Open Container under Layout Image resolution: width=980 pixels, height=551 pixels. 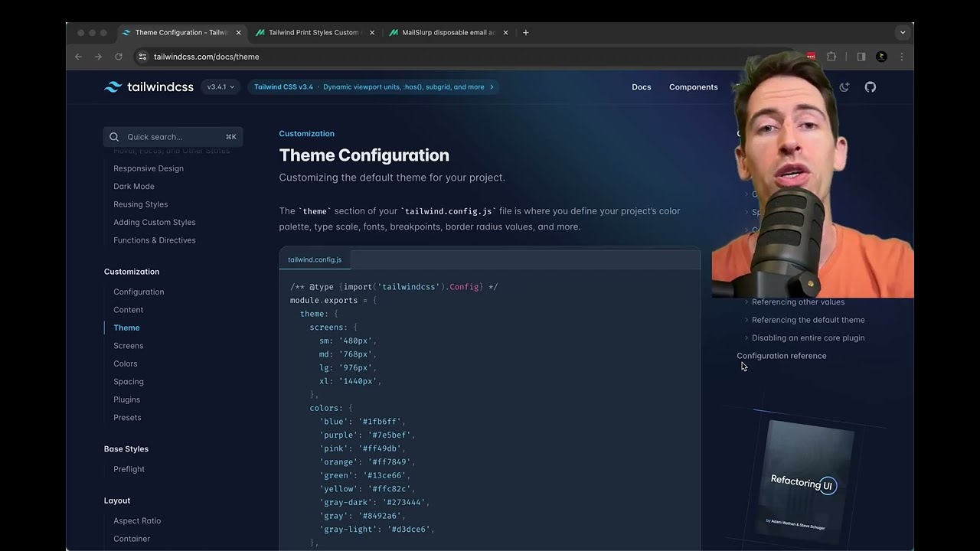tap(132, 539)
